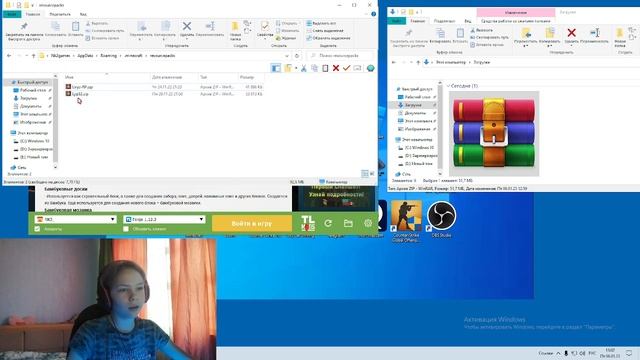
Task: Click the refresh button beside resourcepacks address bar
Action: click(297, 56)
